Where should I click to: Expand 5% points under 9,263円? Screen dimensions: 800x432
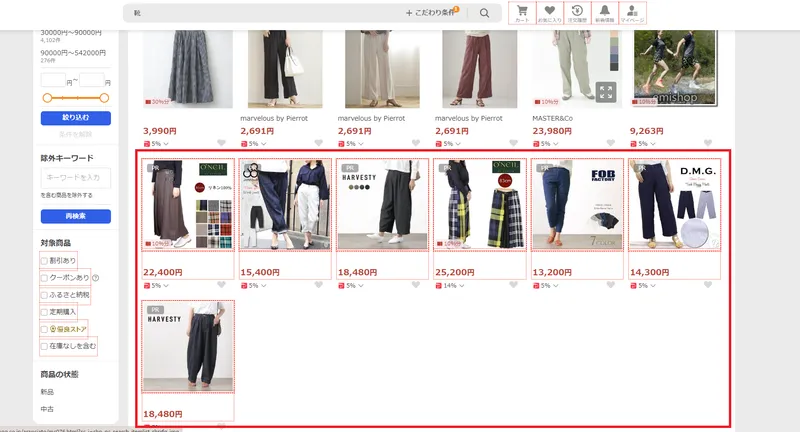coord(643,144)
